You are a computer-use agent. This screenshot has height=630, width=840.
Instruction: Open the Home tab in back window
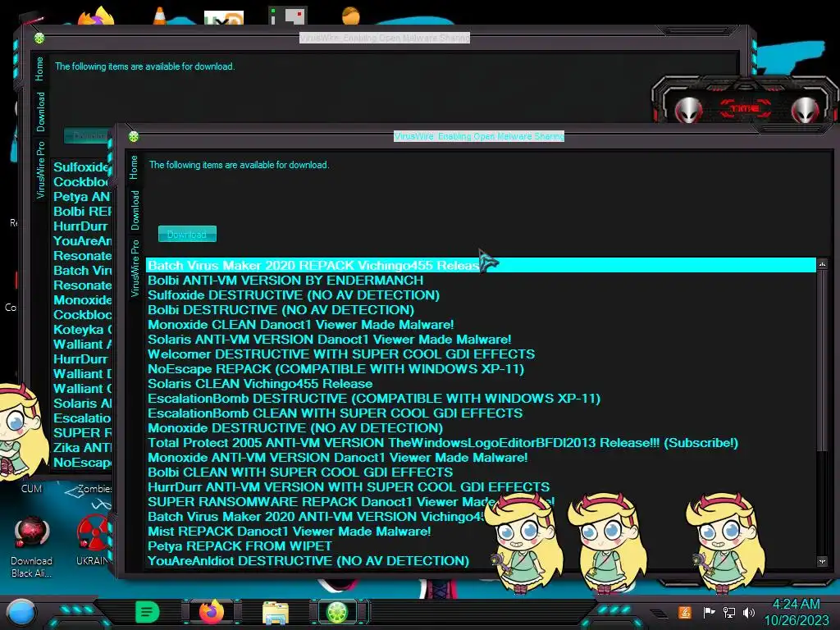[39, 69]
